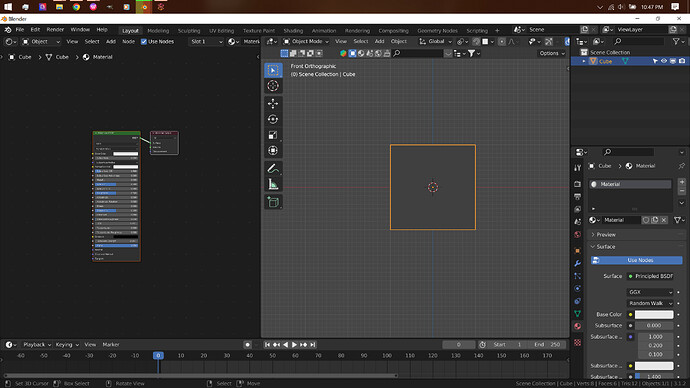Toggle Cube selectability arrow in outliner
690x388 pixels.
655,61
